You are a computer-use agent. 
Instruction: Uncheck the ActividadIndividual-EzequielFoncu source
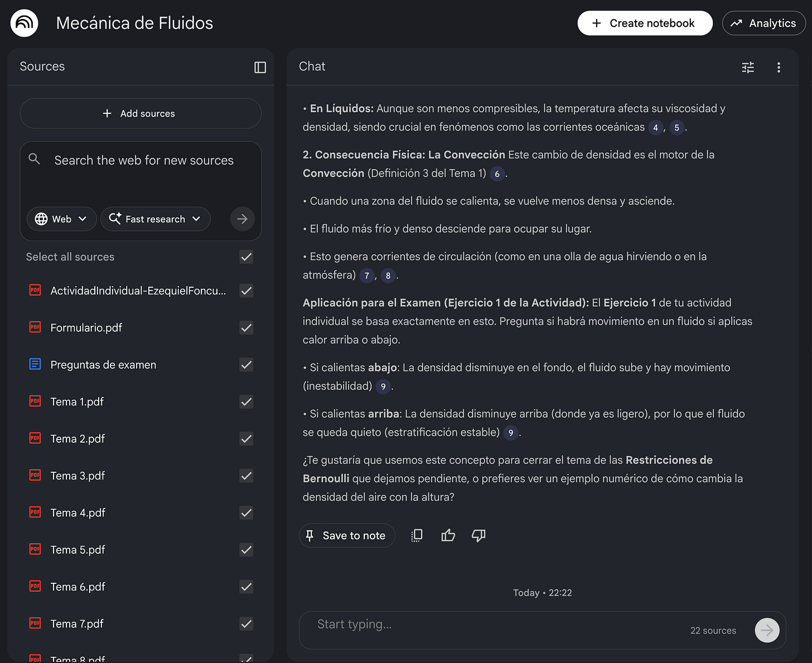(x=246, y=291)
